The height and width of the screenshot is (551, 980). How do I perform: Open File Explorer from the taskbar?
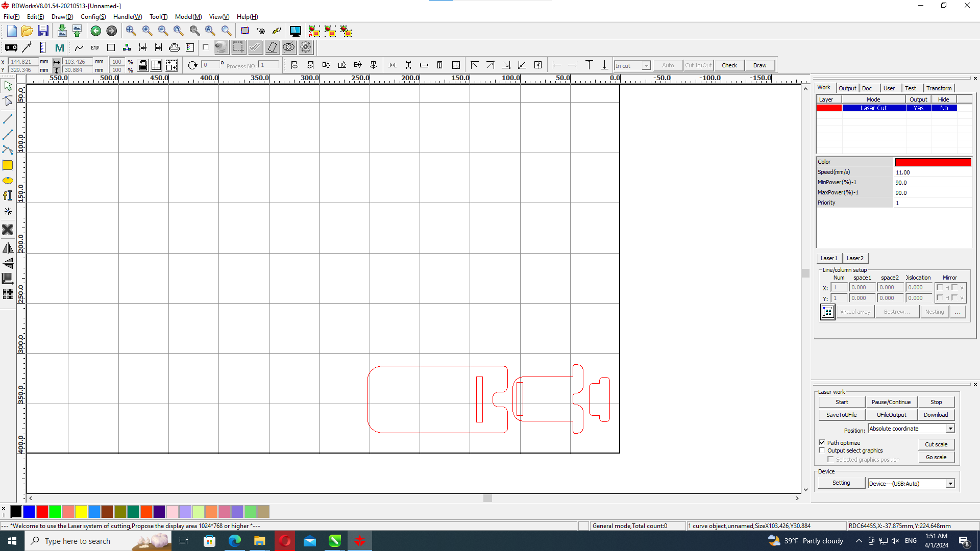259,541
